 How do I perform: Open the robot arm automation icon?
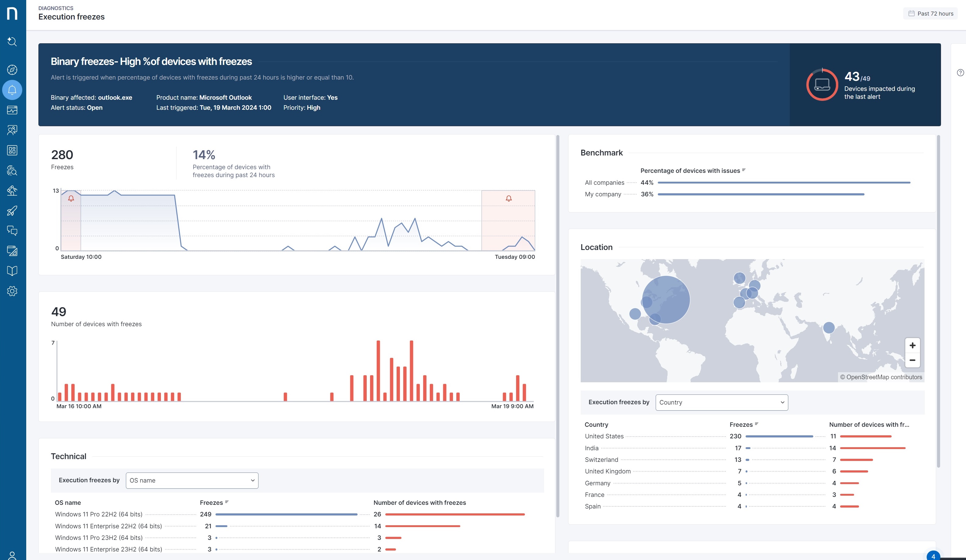click(12, 191)
